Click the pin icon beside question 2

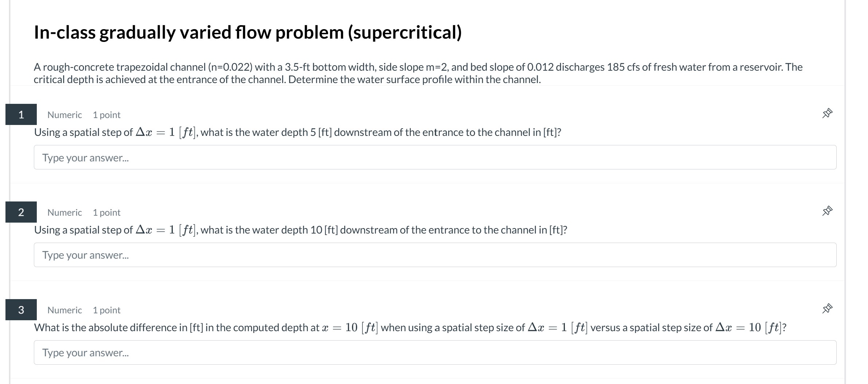[x=827, y=211]
